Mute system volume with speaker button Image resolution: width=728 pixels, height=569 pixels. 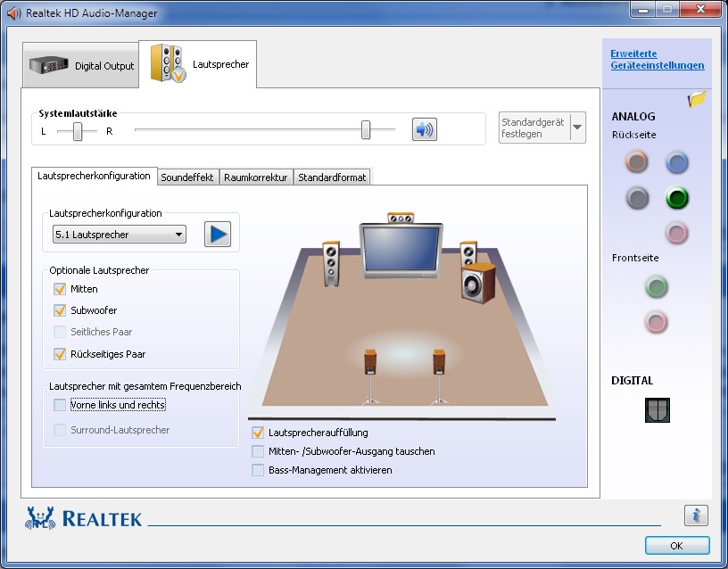[x=425, y=129]
